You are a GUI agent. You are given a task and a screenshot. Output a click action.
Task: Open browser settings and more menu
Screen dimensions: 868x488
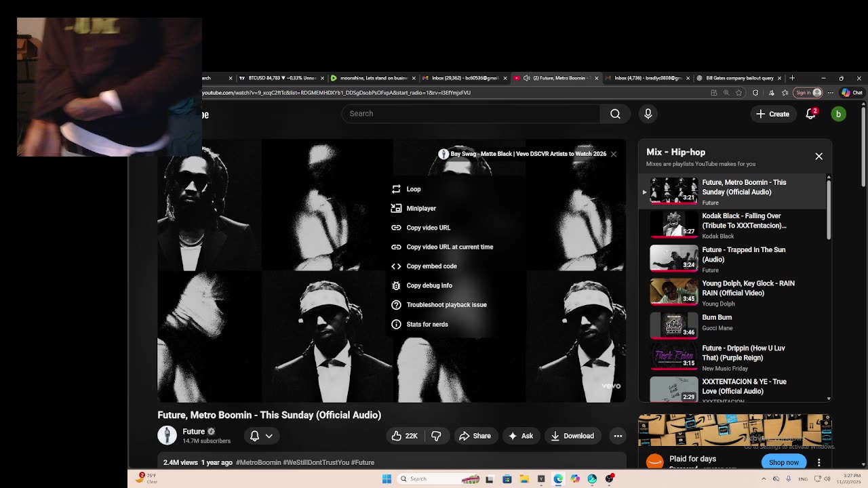[830, 93]
